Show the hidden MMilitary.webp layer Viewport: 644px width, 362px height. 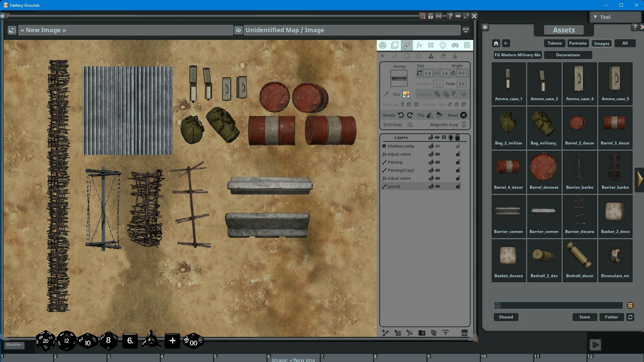(438, 146)
